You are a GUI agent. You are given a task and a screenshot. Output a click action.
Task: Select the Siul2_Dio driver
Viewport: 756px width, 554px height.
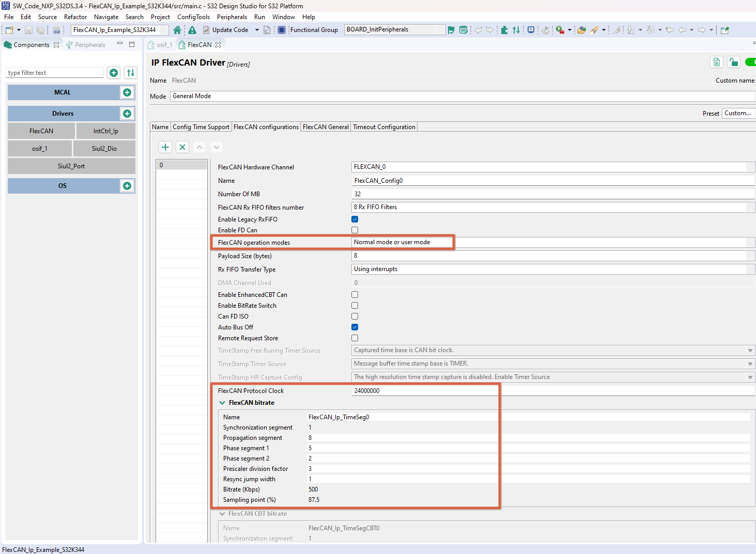pyautogui.click(x=104, y=148)
